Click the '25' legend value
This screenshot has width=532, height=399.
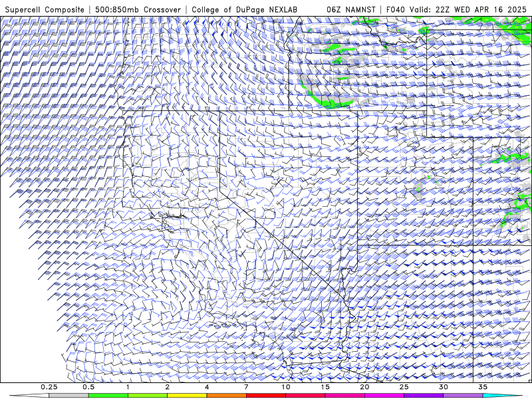(404, 387)
